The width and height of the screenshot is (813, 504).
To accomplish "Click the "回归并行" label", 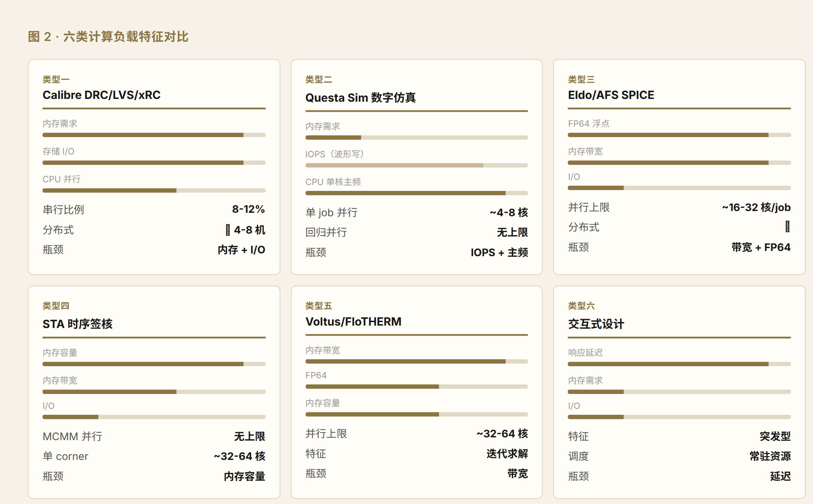I will 326,232.
